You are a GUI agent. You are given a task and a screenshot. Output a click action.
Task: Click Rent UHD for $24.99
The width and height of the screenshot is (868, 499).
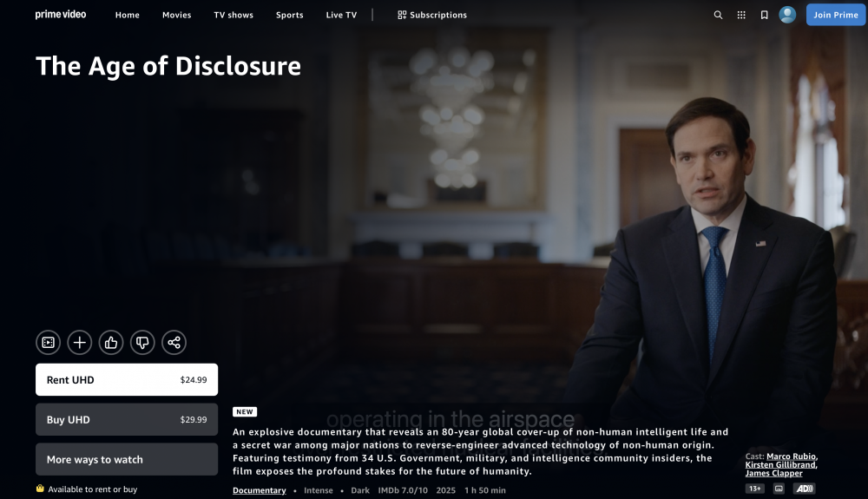click(127, 379)
